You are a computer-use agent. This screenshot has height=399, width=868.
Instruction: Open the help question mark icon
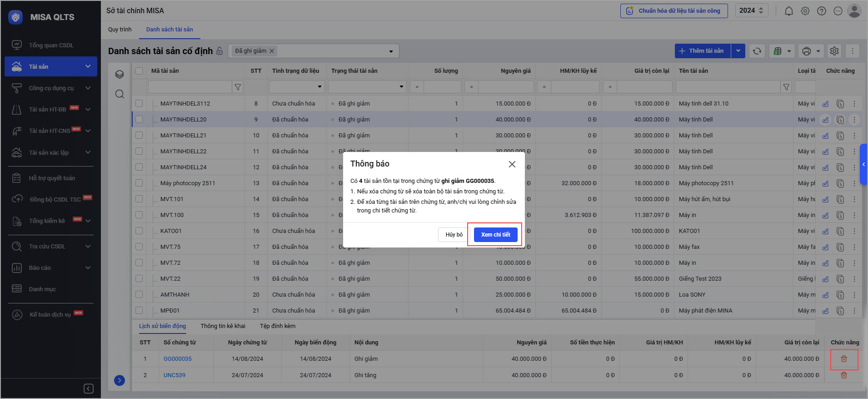(821, 11)
